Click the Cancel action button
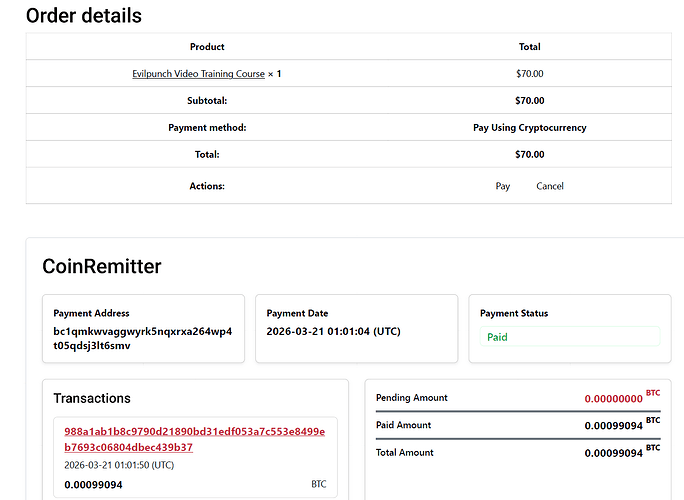 click(550, 186)
